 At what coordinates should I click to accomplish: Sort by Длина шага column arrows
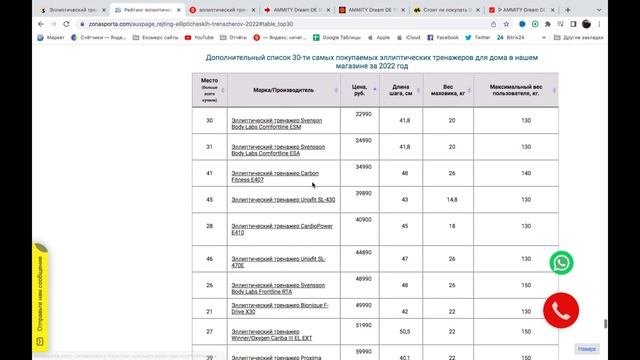tap(418, 90)
